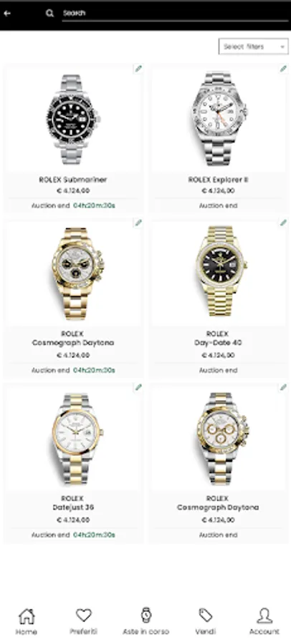
Task: Open the ROLEX Submariner watch image
Action: 73,119
